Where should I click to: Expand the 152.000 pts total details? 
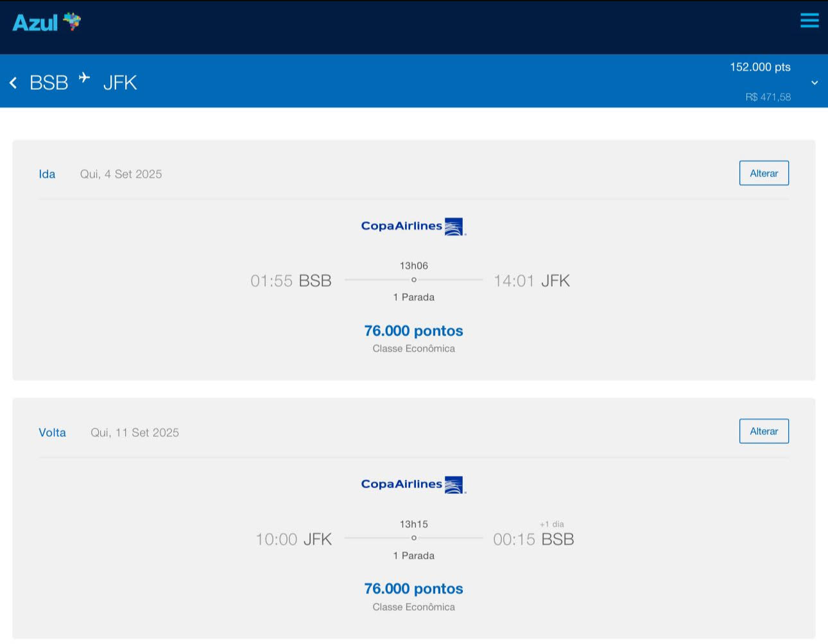point(760,67)
